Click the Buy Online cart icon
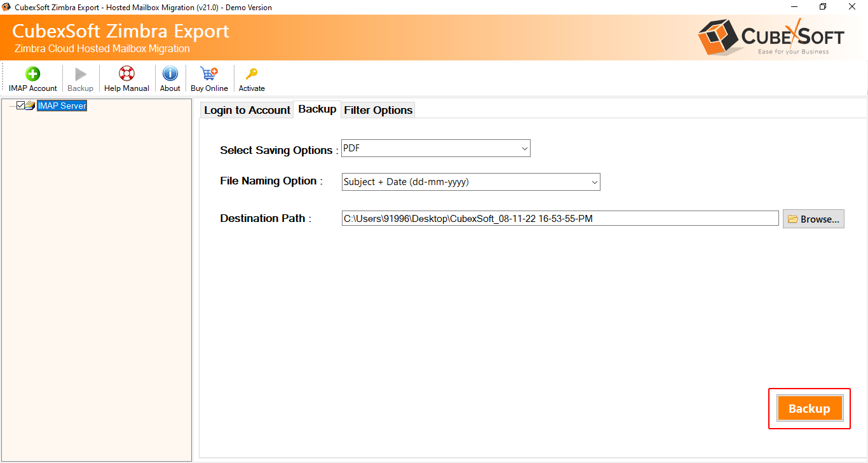This screenshot has width=868, height=463. [x=208, y=74]
